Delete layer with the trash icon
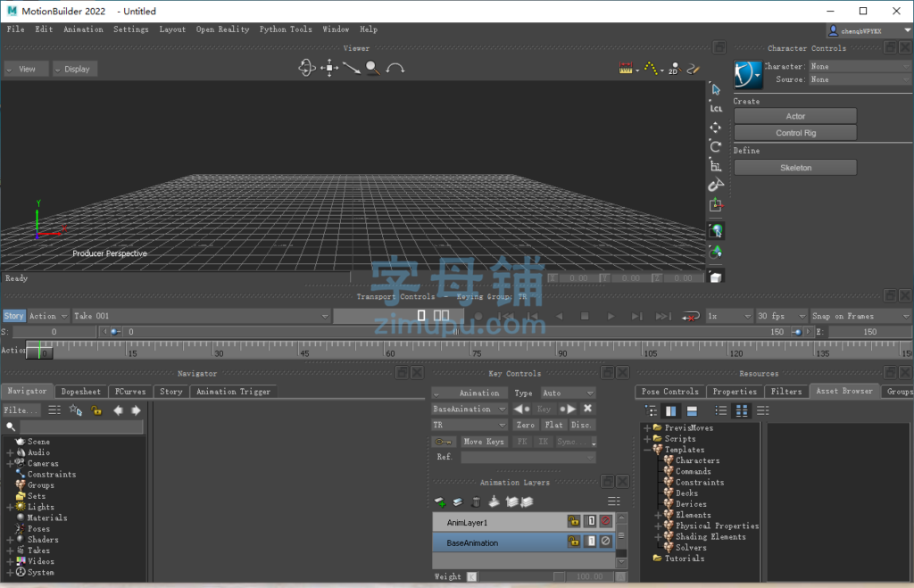 tap(476, 501)
